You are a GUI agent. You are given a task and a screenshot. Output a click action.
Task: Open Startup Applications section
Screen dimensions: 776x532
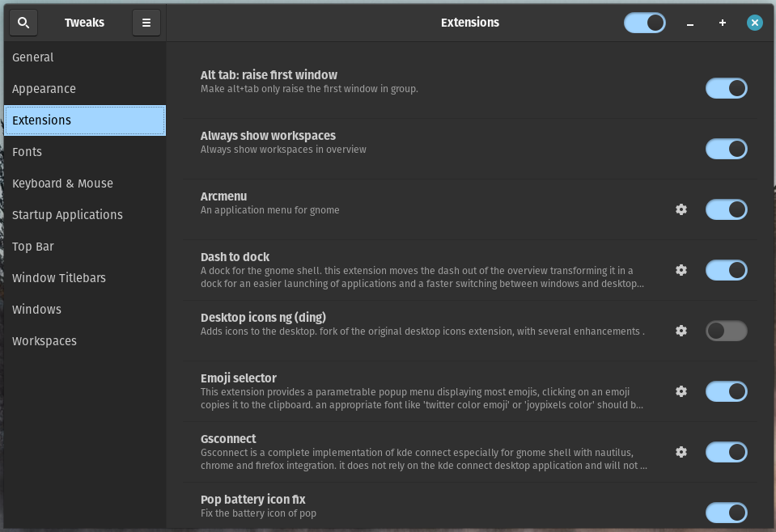pos(85,215)
